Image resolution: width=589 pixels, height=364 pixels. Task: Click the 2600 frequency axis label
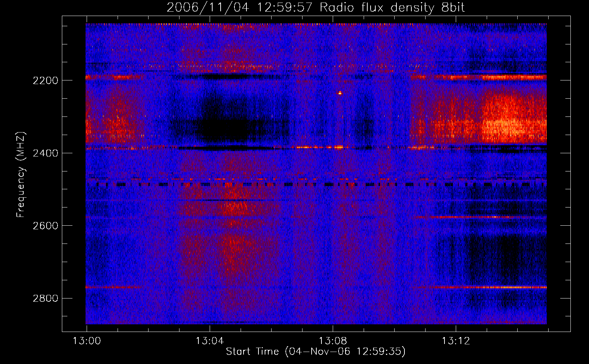45,226
